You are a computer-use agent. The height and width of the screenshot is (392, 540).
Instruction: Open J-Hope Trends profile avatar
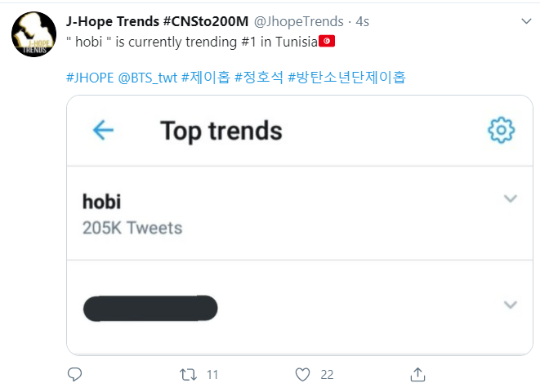[x=33, y=34]
